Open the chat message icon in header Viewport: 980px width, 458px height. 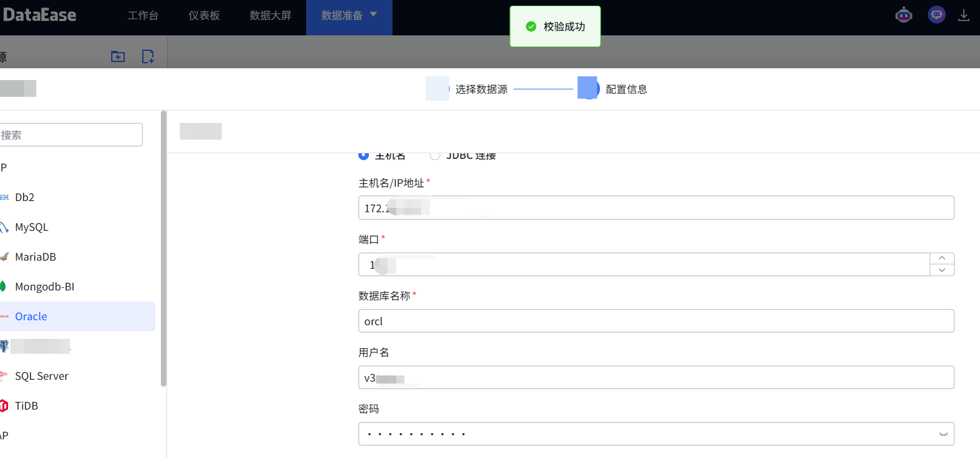pos(937,14)
